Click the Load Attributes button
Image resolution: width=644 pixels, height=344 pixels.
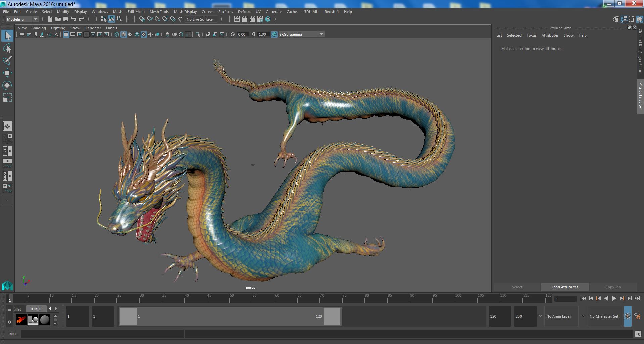click(x=565, y=287)
